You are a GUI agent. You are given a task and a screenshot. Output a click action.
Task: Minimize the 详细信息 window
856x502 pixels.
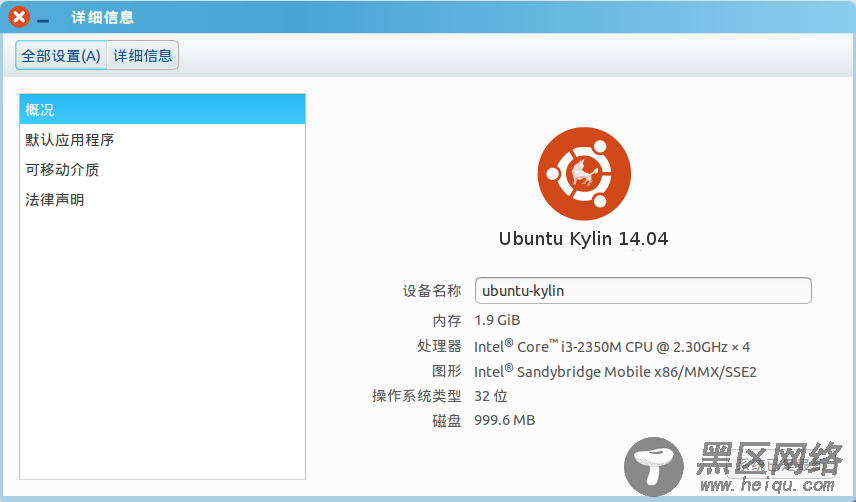pos(43,21)
